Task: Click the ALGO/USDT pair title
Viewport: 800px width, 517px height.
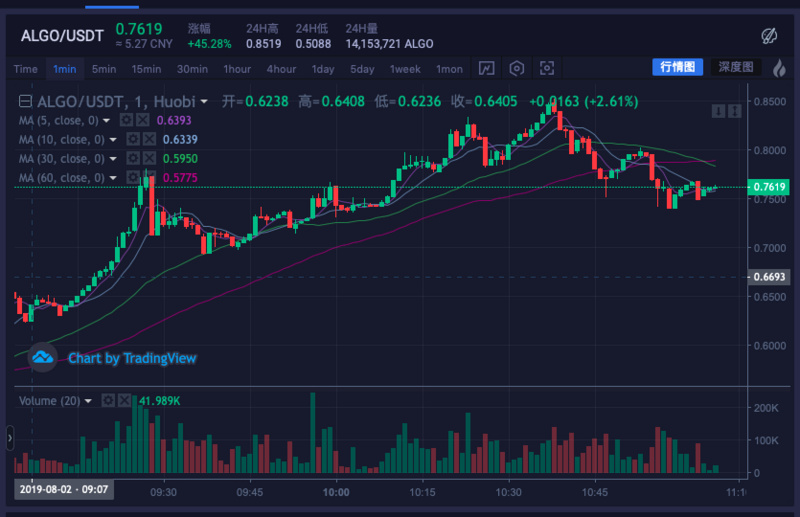Action: pos(62,36)
